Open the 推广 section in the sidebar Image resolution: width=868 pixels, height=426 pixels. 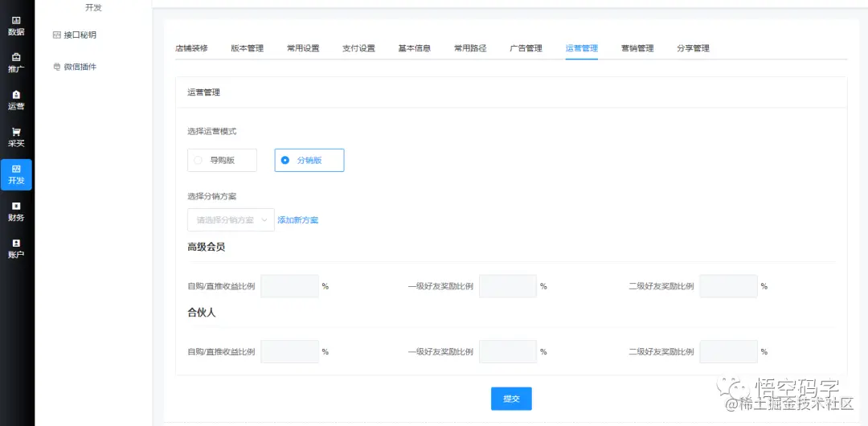16,63
